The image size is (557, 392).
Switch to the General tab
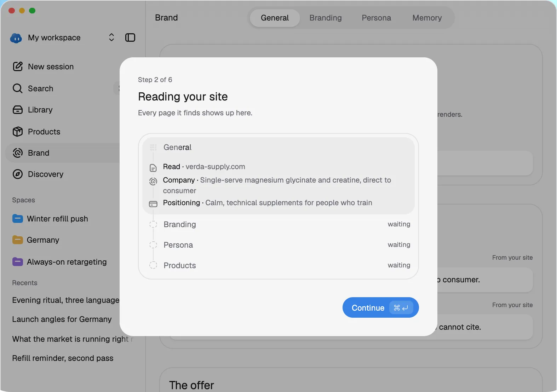point(275,18)
